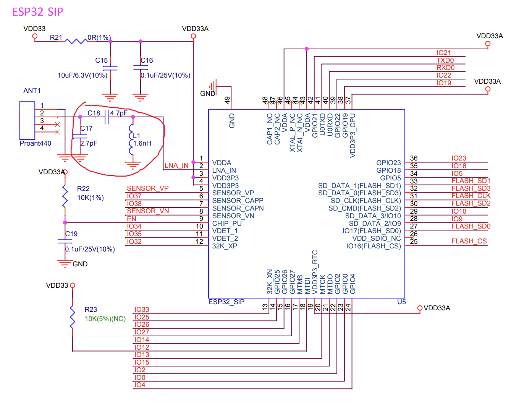Select the IO9 net label
The height and width of the screenshot is (407, 532).
[457, 219]
